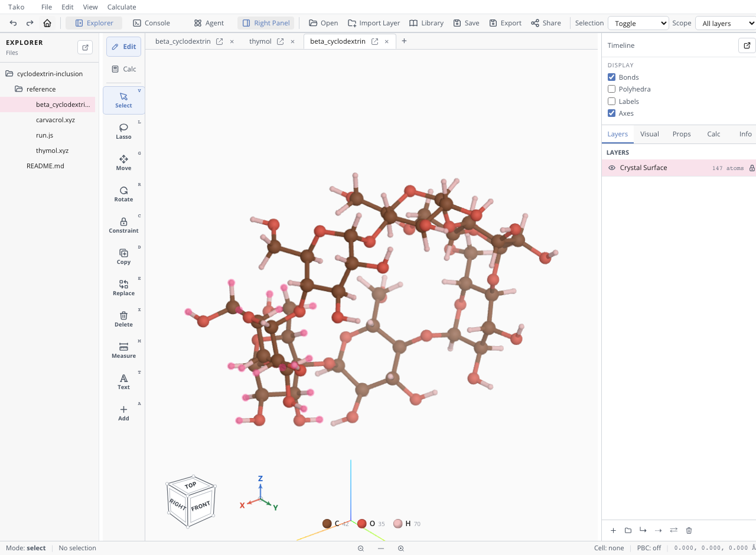
Task: Switch to the Visual tab
Action: pyautogui.click(x=649, y=134)
